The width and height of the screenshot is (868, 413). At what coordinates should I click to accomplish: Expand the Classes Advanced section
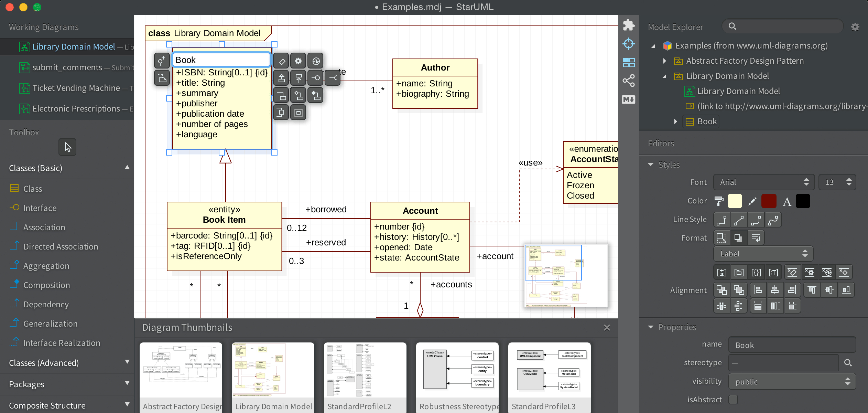coord(66,362)
